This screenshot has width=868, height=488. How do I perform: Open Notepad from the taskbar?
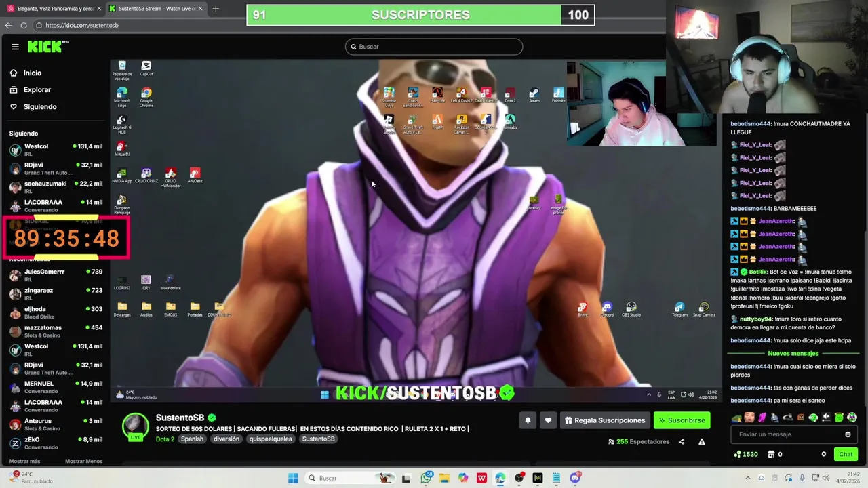(556, 478)
